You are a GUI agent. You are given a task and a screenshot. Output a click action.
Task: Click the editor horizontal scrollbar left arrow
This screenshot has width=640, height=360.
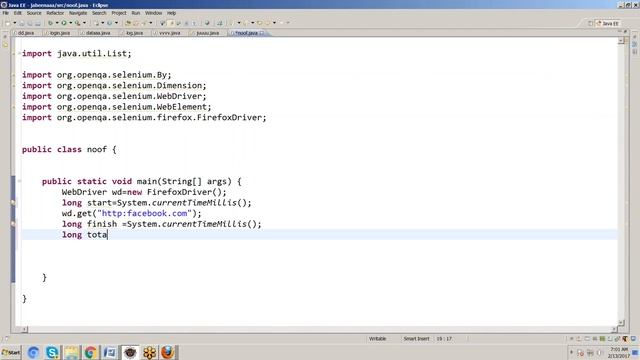pyautogui.click(x=24, y=329)
